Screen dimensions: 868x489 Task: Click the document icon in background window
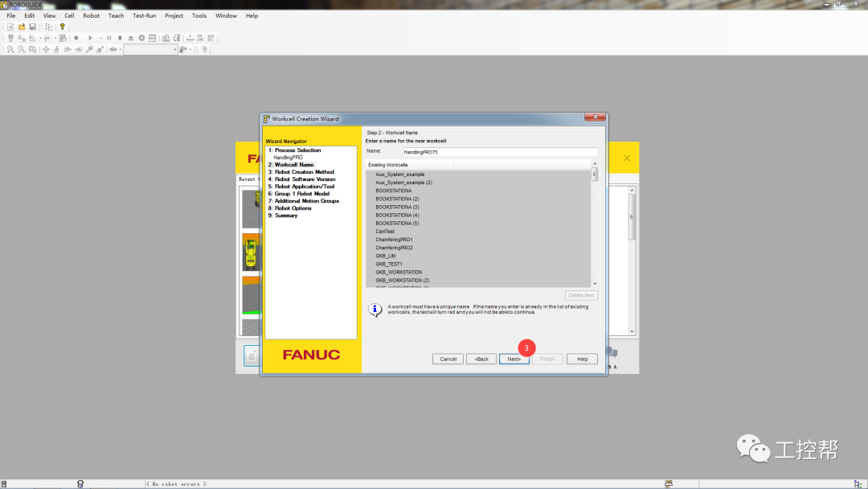(252, 356)
